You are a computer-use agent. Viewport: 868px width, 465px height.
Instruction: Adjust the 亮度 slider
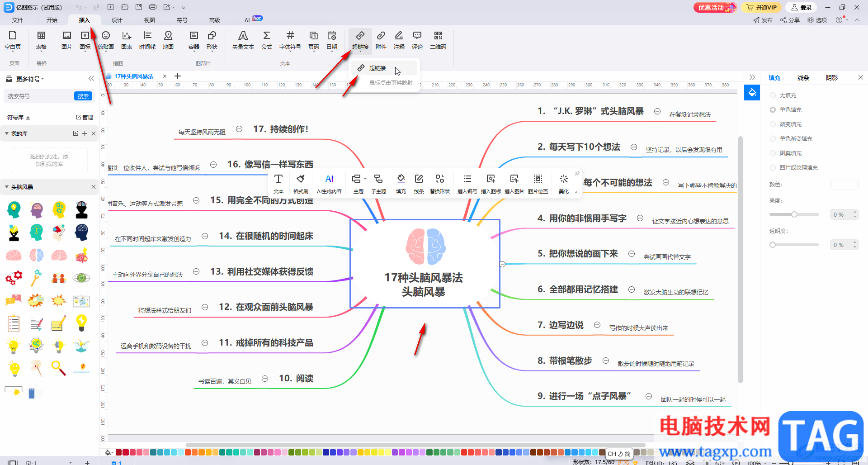pyautogui.click(x=794, y=214)
